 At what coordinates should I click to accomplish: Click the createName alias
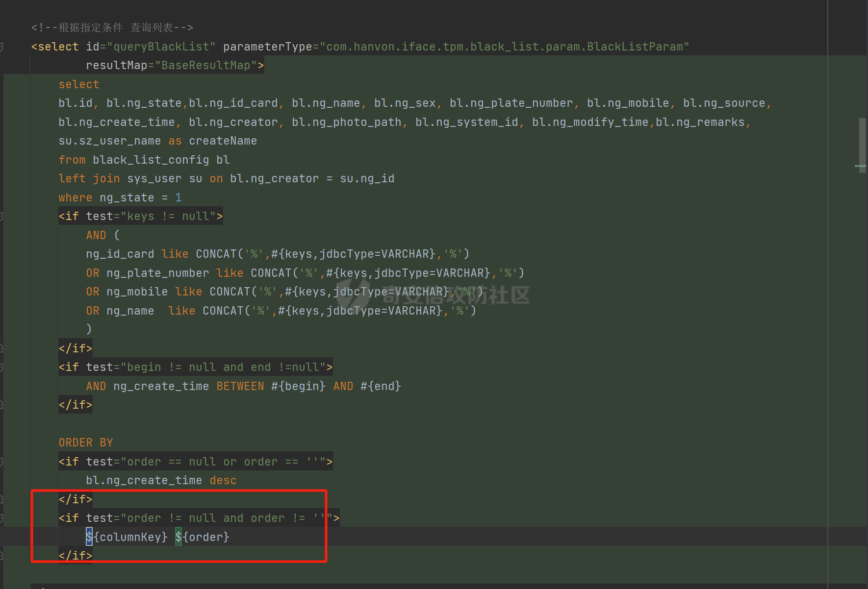[223, 141]
